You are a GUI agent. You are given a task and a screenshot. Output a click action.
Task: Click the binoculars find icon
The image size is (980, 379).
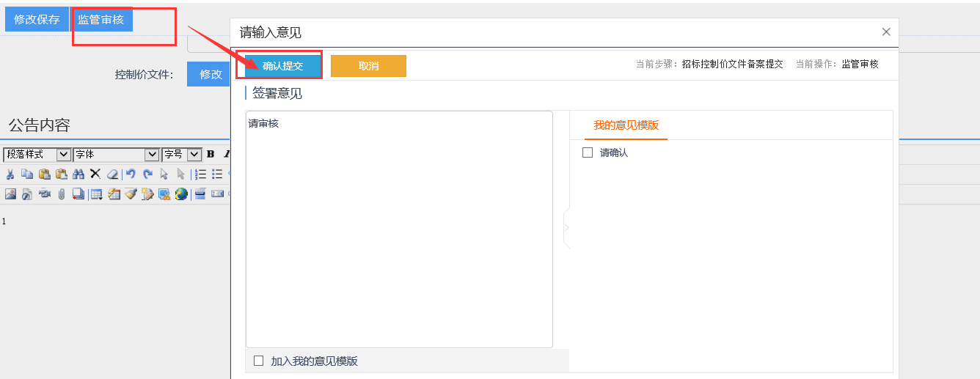pyautogui.click(x=78, y=174)
